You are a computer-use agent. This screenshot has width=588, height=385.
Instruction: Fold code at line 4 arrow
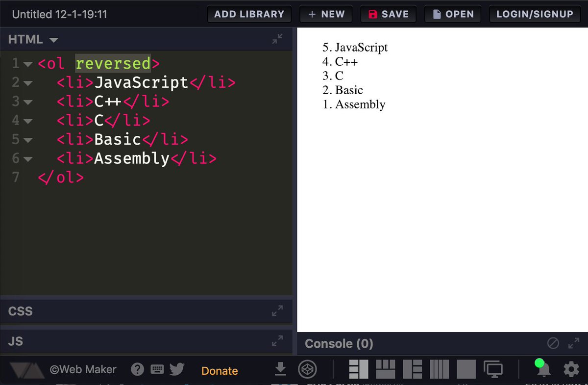click(27, 121)
